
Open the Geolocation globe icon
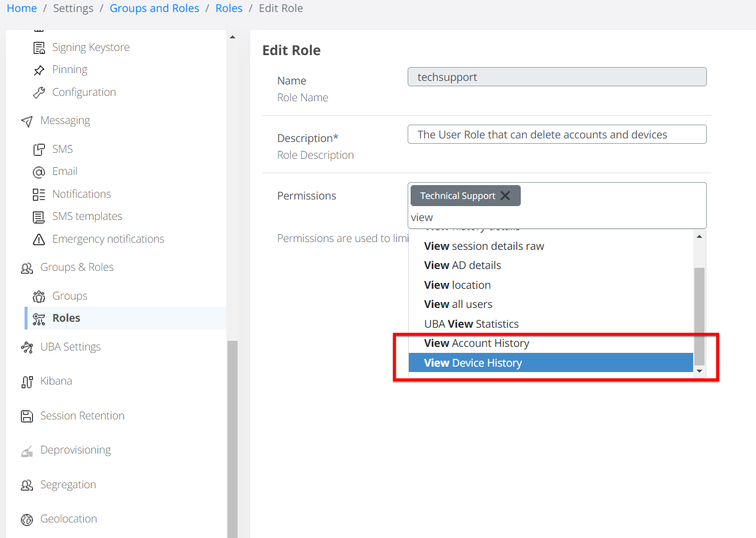click(28, 519)
